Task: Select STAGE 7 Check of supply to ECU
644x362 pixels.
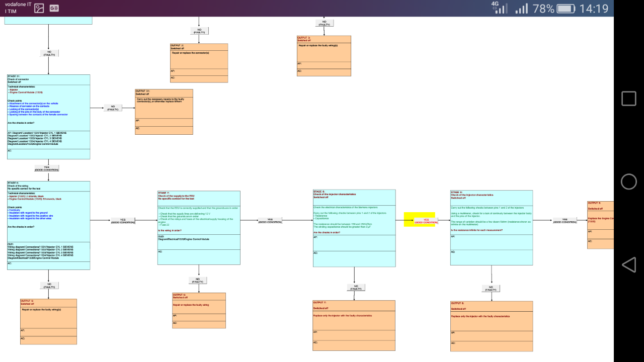Action: point(199,227)
